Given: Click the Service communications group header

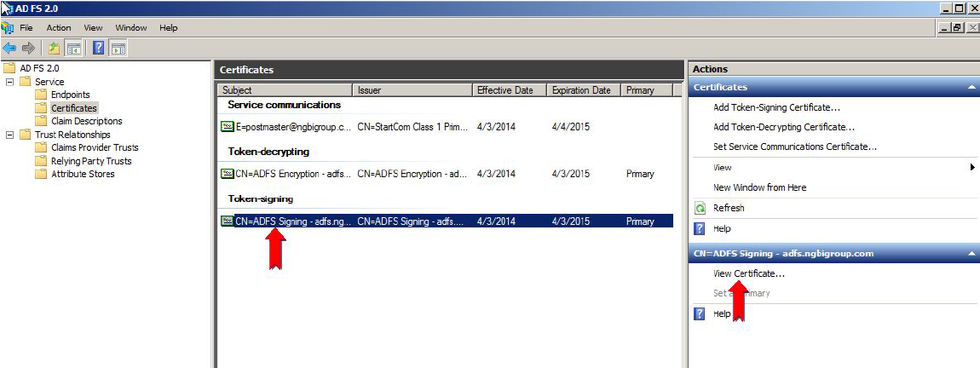Looking at the screenshot, I should point(285,105).
